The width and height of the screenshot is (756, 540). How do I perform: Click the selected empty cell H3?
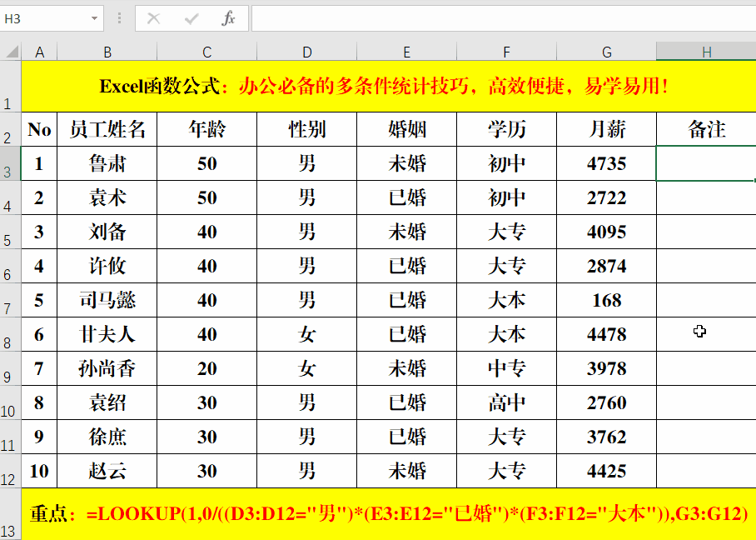coord(706,163)
